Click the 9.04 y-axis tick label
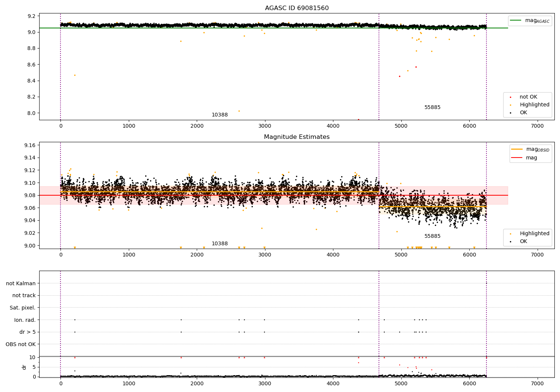This screenshot has width=560, height=392. coord(30,221)
